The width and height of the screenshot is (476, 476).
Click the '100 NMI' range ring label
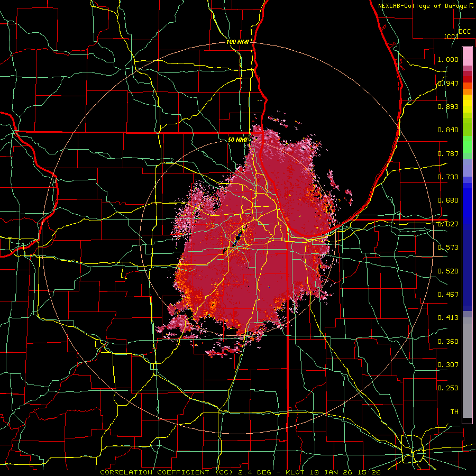coord(237,42)
